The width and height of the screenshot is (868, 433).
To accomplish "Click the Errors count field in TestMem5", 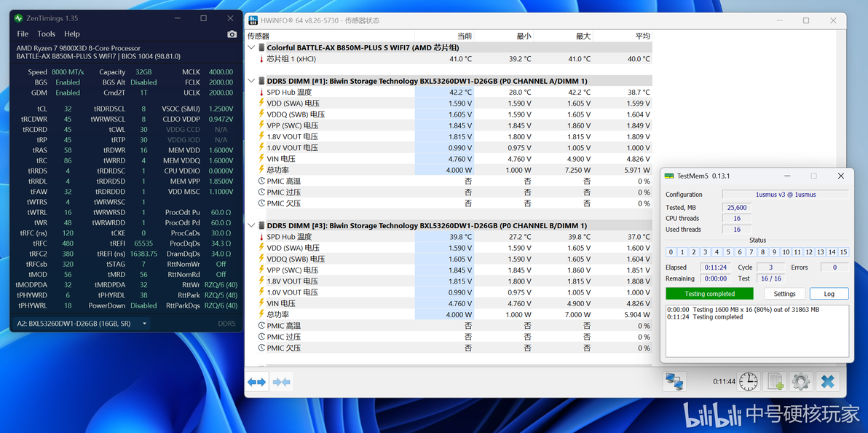I will coord(835,268).
